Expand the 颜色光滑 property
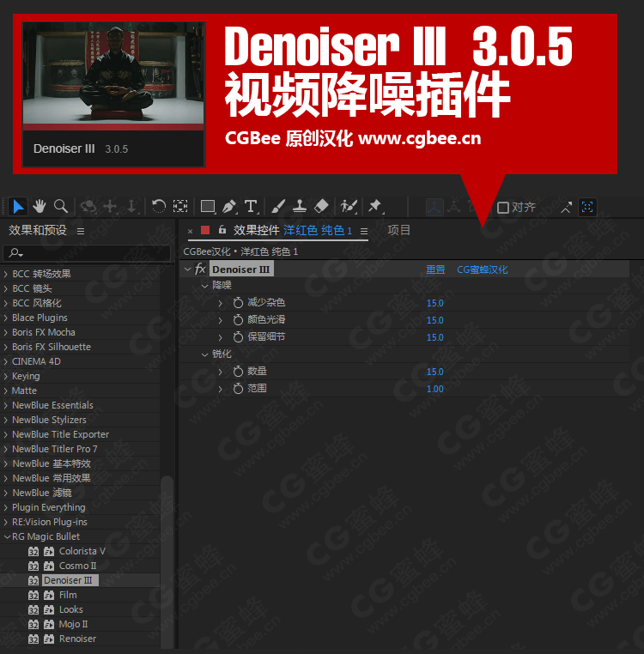 [x=221, y=320]
